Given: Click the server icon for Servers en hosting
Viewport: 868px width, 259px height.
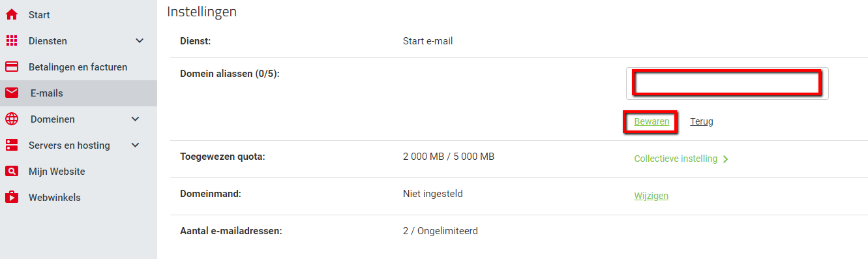Looking at the screenshot, I should coord(11,145).
